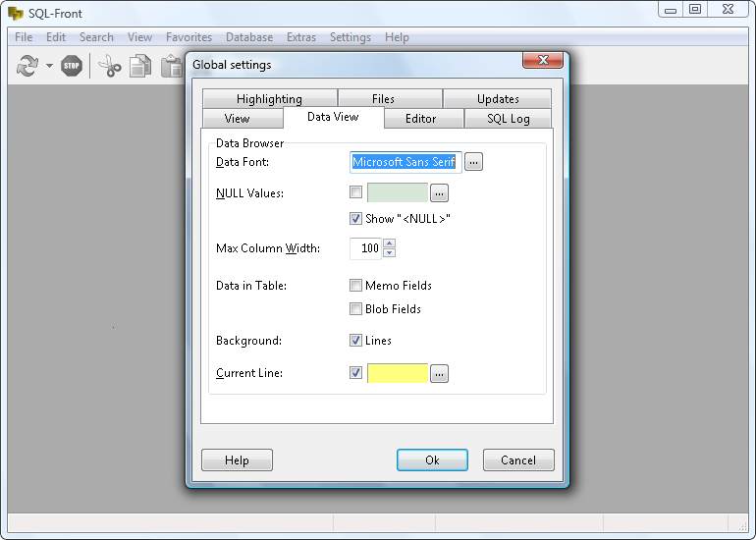756x540 pixels.
Task: Click the Cancel button
Action: coord(518,459)
